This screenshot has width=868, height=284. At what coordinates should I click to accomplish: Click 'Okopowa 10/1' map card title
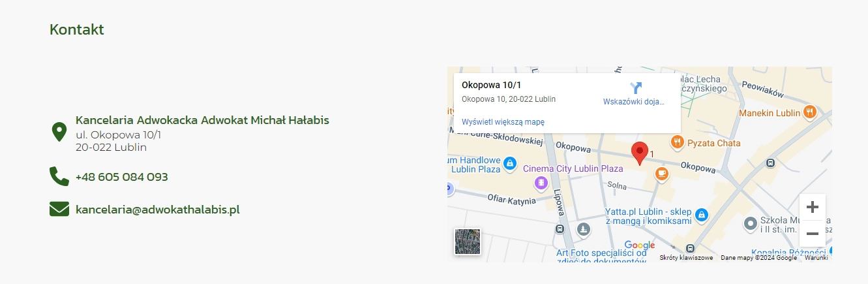click(492, 85)
